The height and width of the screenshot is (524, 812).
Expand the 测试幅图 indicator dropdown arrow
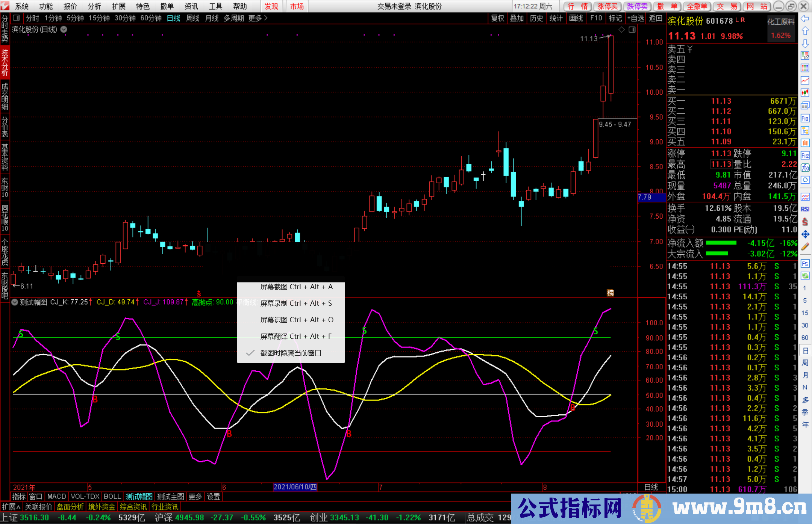15,302
